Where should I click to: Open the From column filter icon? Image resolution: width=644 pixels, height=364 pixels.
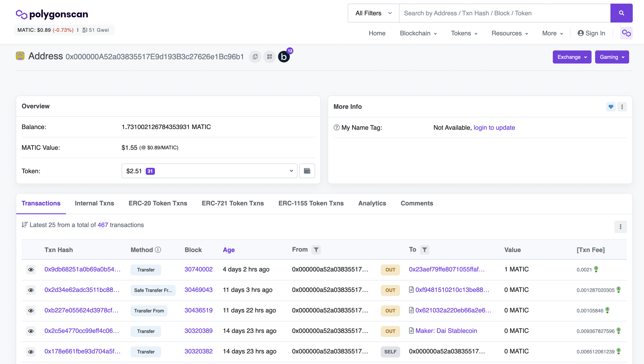tap(316, 250)
